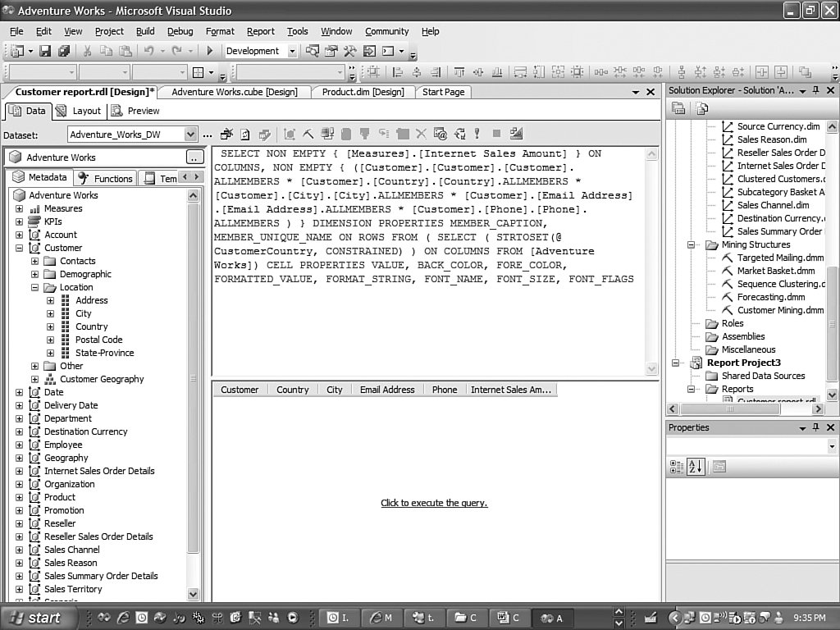Click the Email Address column header

pyautogui.click(x=387, y=390)
